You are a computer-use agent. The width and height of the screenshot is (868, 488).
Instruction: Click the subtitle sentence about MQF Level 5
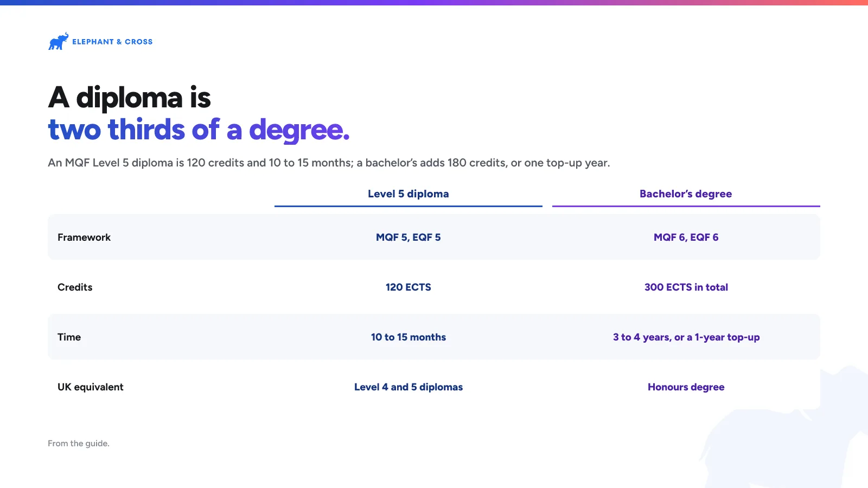329,163
